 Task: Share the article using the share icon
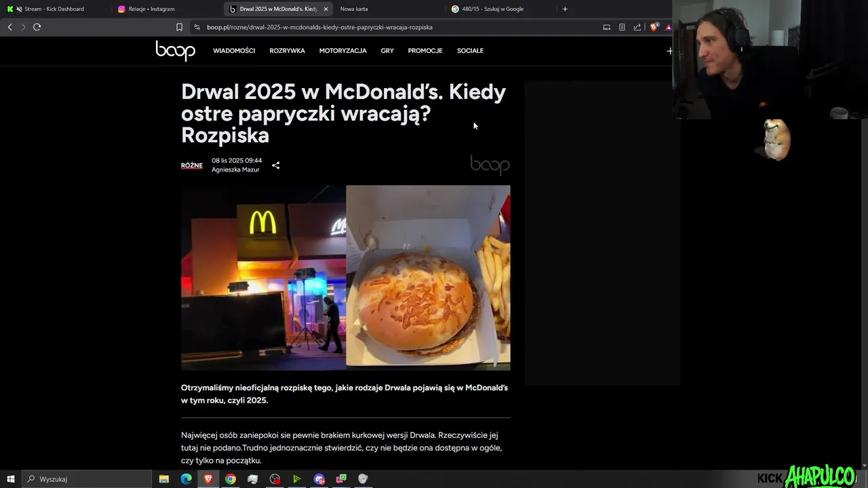pyautogui.click(x=275, y=165)
